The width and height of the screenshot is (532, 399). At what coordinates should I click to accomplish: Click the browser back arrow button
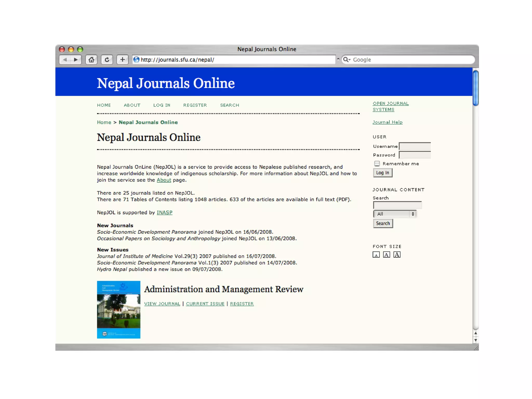[65, 60]
